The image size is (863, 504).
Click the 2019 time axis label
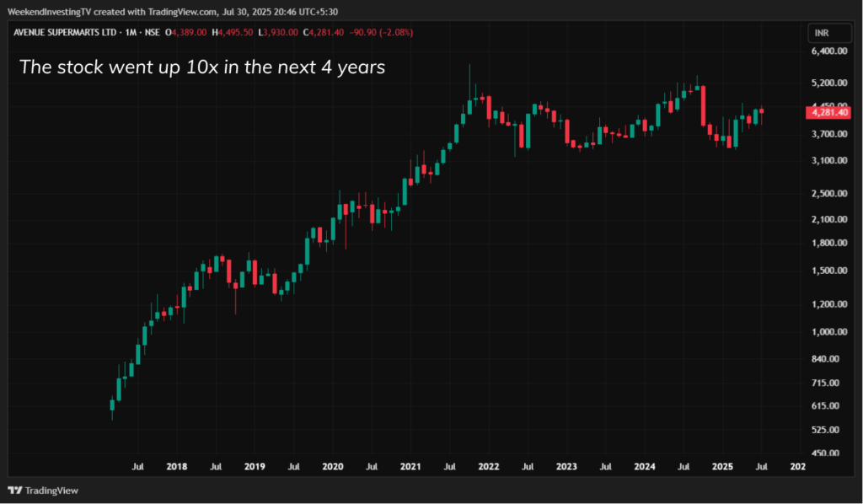pyautogui.click(x=255, y=467)
